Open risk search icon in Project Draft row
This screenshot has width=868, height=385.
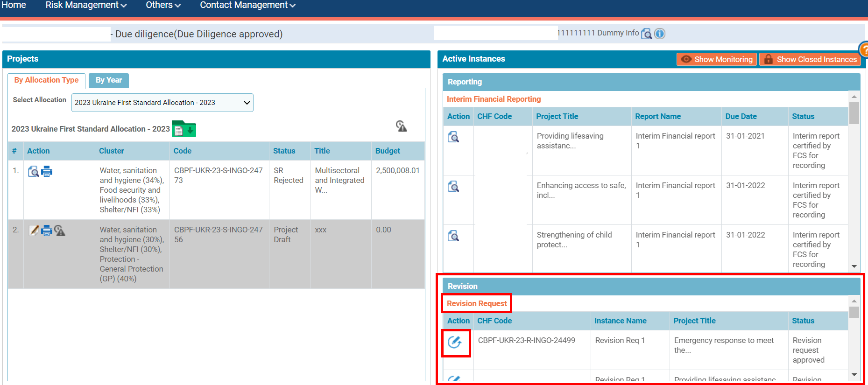point(60,230)
